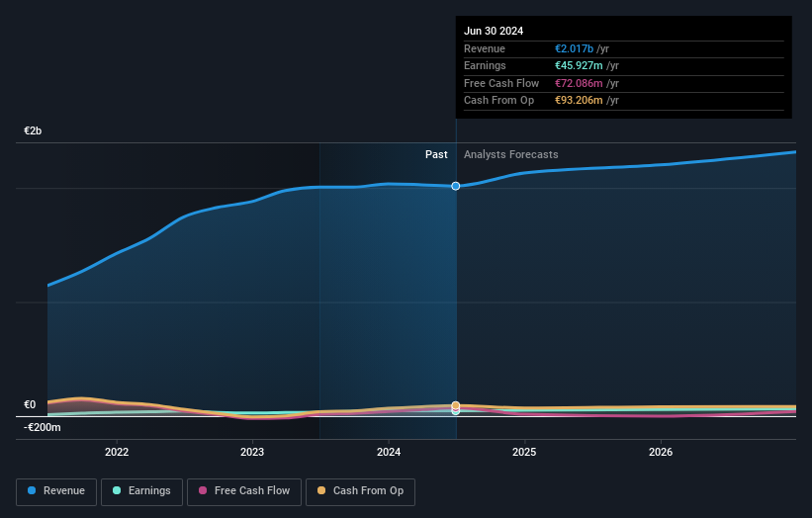Toggle the Cash From Op legend button
Screen dimensions: 812x518
(x=360, y=491)
